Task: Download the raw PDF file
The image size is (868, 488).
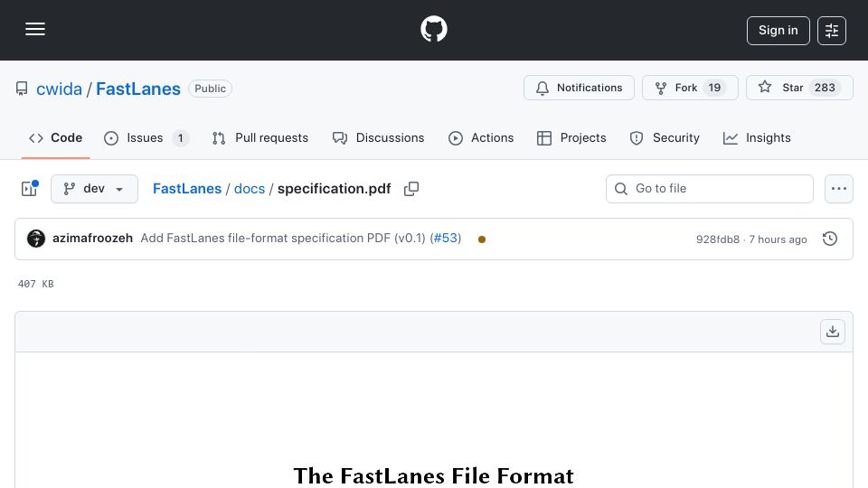Action: click(833, 332)
